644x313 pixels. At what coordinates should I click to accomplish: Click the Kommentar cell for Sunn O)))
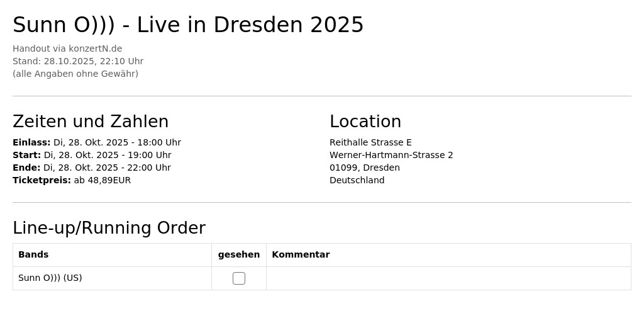448,278
